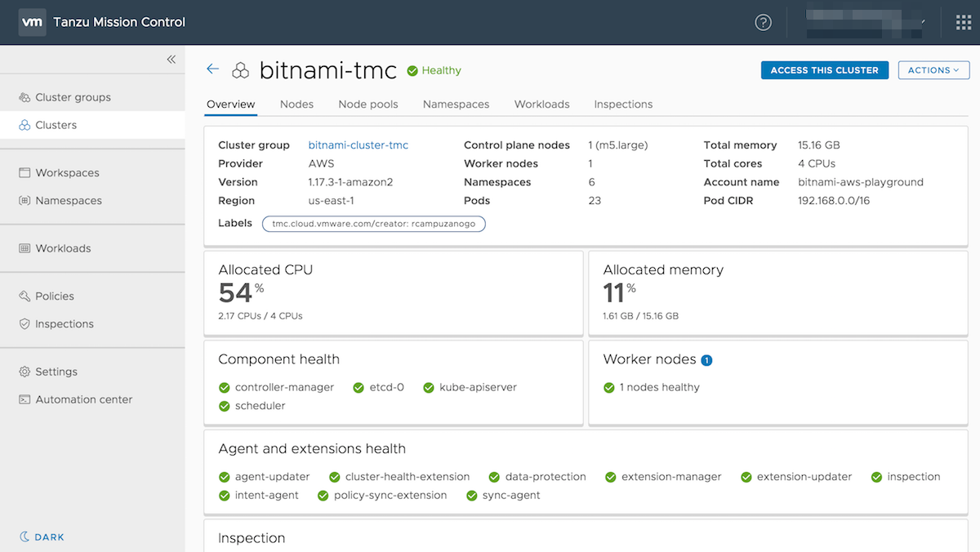Open the apps grid menu icon
980x552 pixels.
click(x=963, y=22)
